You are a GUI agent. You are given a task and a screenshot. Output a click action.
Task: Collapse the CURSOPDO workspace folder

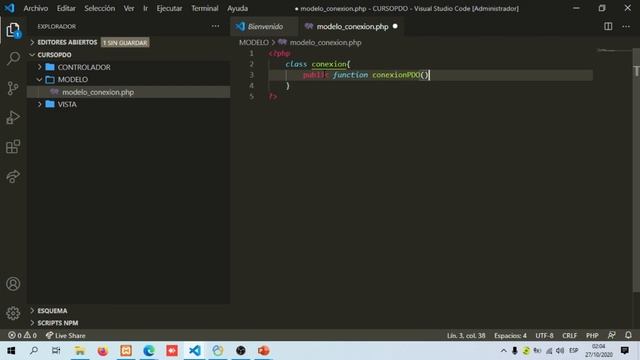tap(54, 55)
